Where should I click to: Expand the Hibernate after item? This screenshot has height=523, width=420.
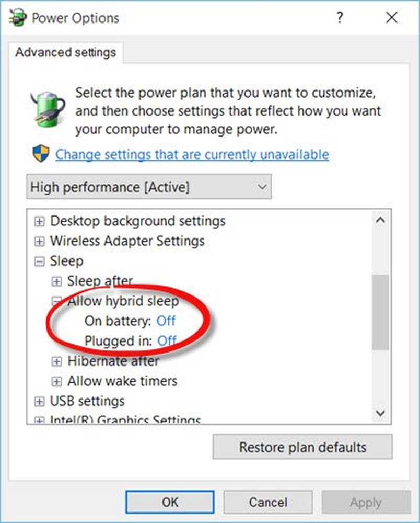(57, 361)
